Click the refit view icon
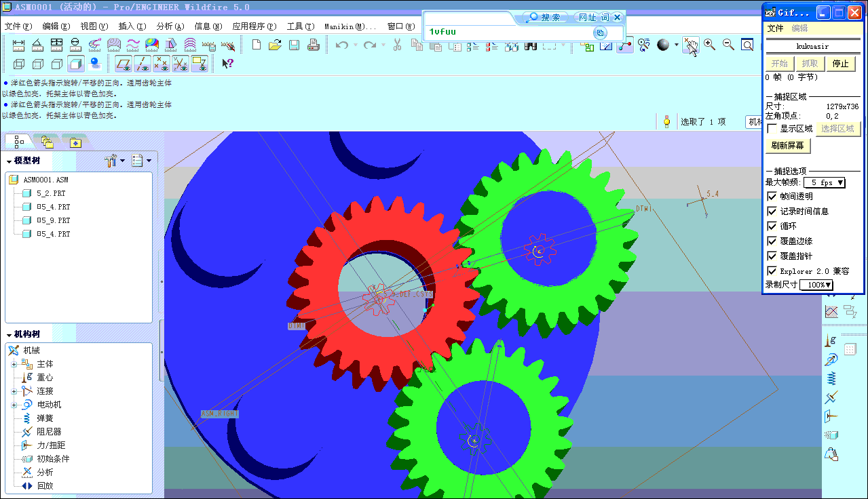This screenshot has height=499, width=868. [x=747, y=45]
